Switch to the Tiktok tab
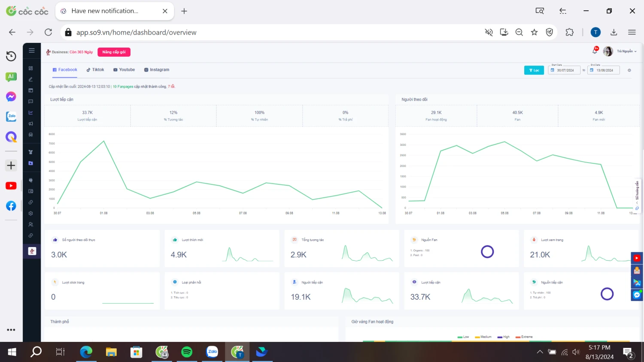Screen dimensions: 644x362 point(95,70)
